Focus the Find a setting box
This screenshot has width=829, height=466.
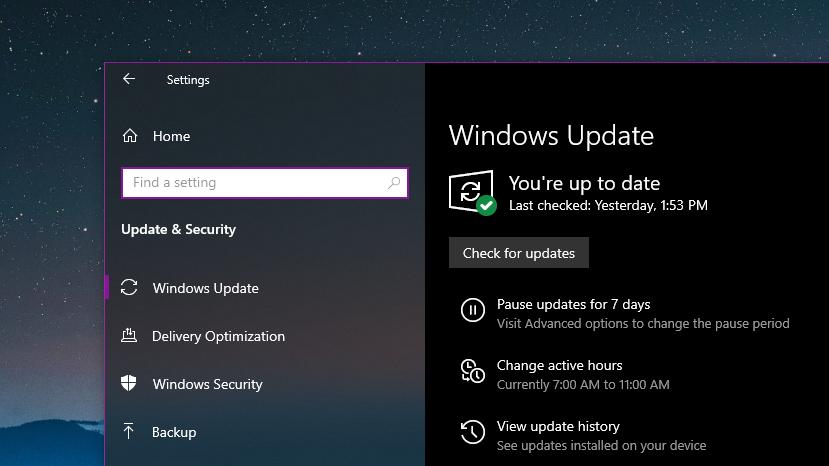[x=265, y=183]
